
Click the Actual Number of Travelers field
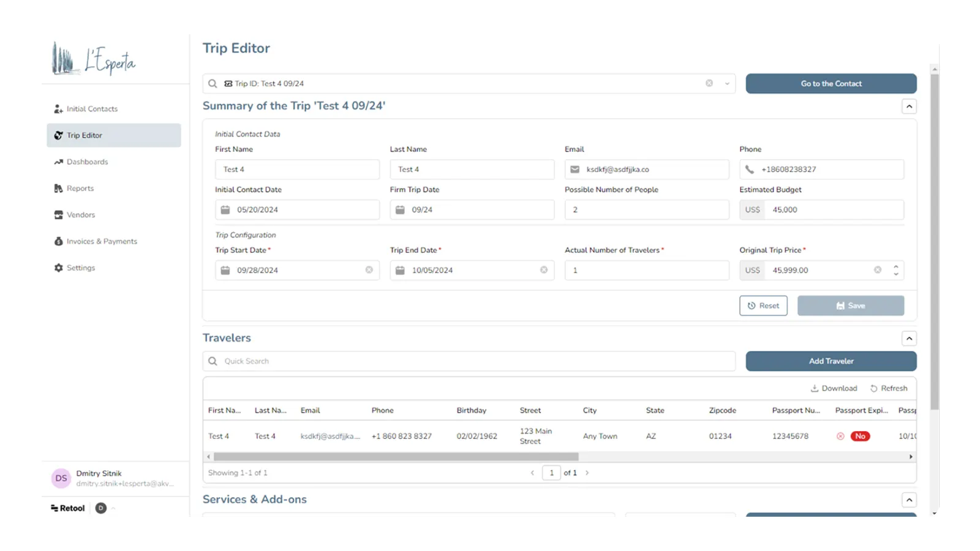(647, 270)
